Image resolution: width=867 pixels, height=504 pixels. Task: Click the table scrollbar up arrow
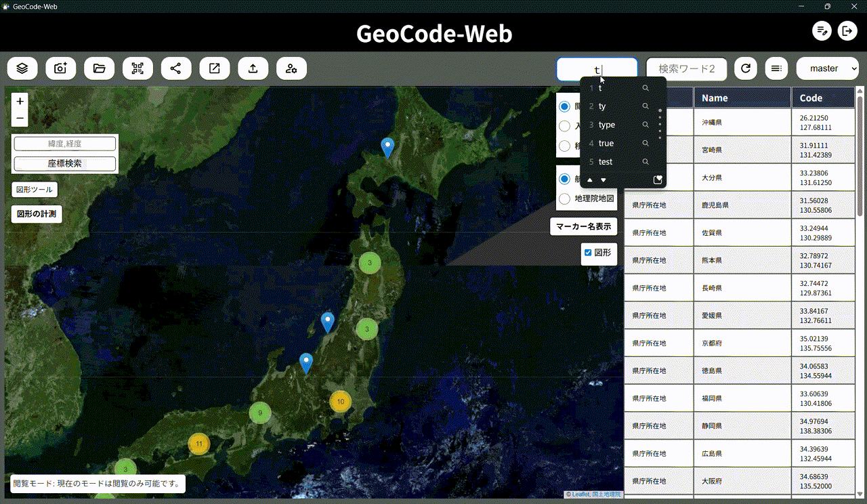(x=860, y=90)
